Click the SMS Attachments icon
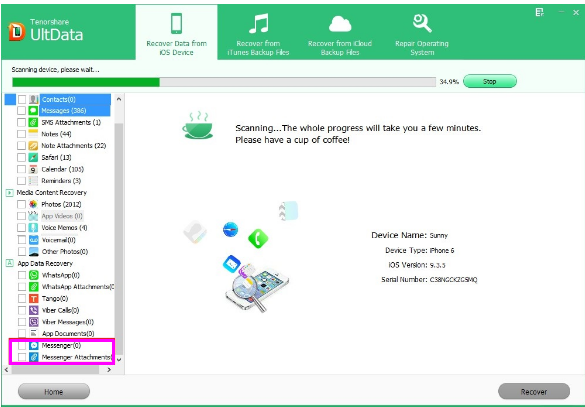The height and width of the screenshot is (407, 585). click(x=34, y=122)
